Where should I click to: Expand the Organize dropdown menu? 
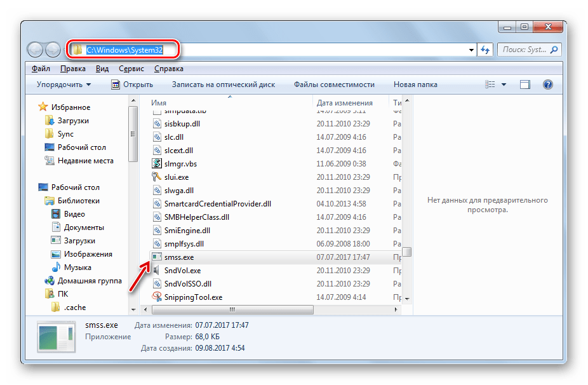coord(63,84)
